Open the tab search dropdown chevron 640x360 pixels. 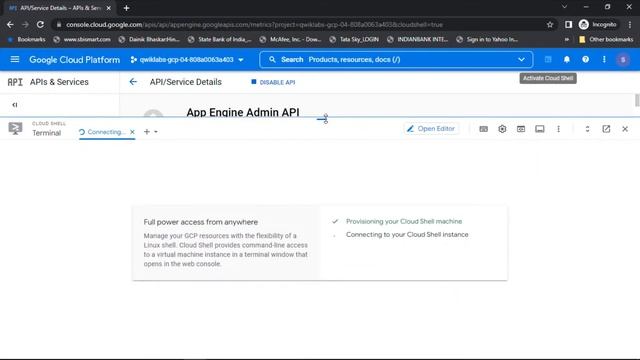point(564,7)
